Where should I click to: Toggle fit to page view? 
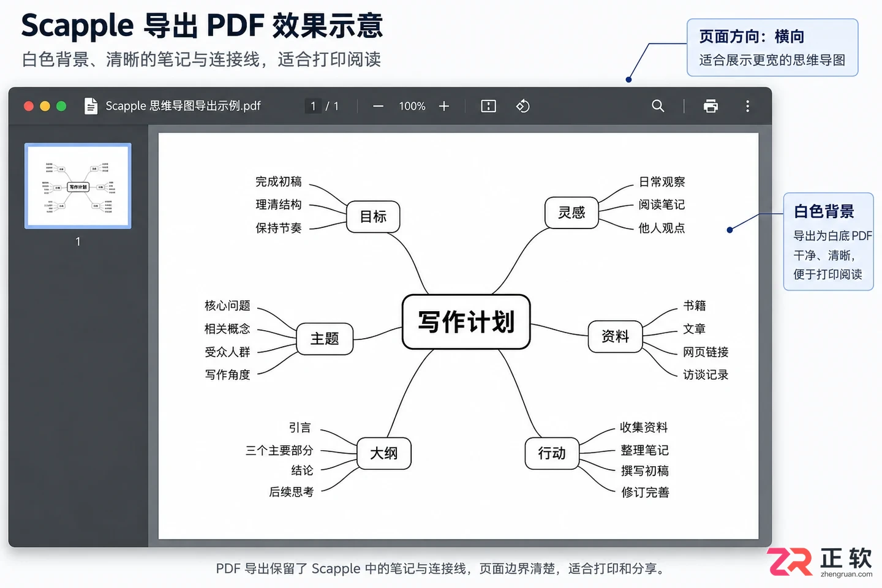tap(489, 107)
